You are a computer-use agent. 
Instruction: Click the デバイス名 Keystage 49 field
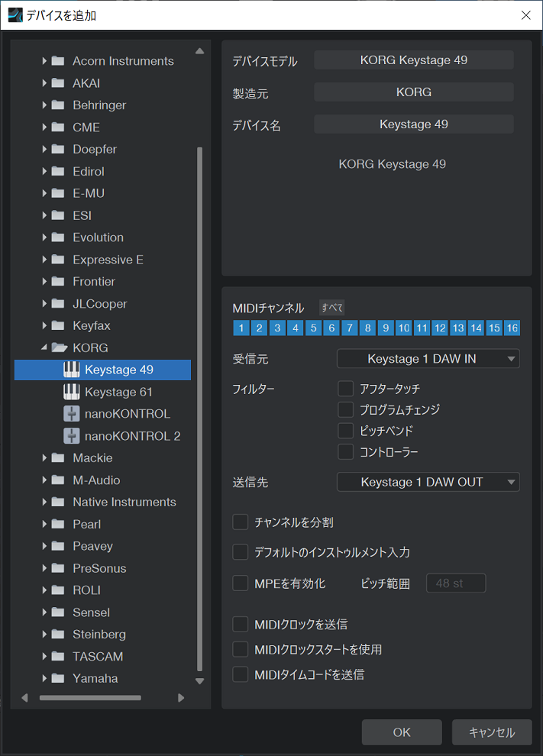pyautogui.click(x=414, y=124)
